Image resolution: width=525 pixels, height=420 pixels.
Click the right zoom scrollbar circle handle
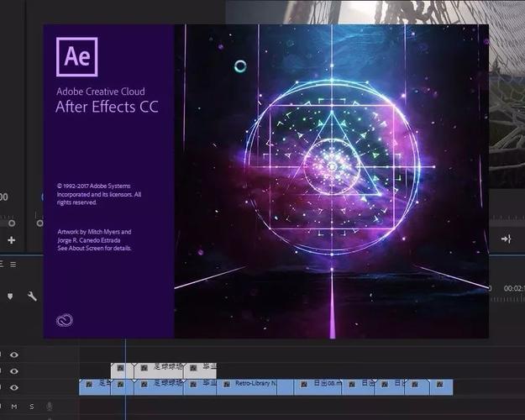[x=39, y=223]
